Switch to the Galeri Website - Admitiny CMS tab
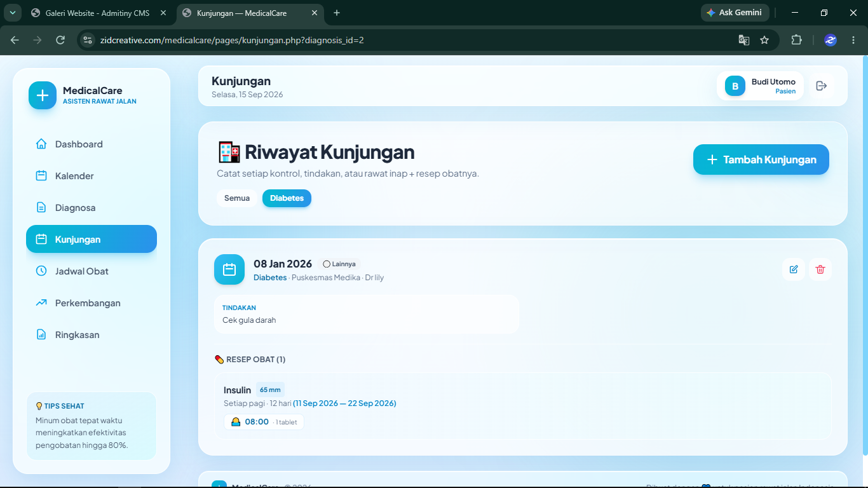This screenshot has width=868, height=488. tap(99, 13)
